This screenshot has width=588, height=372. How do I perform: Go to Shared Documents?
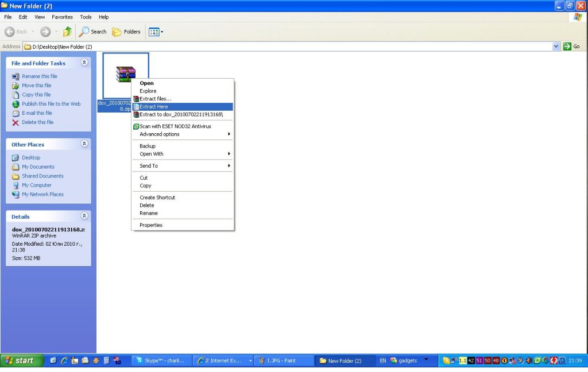click(x=42, y=176)
